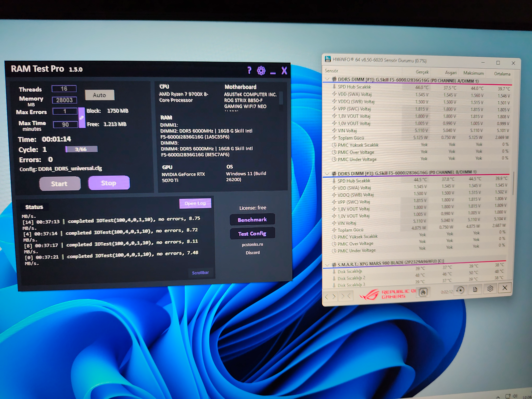Click the Asgari column header
This screenshot has height=399, width=532.
451,73
